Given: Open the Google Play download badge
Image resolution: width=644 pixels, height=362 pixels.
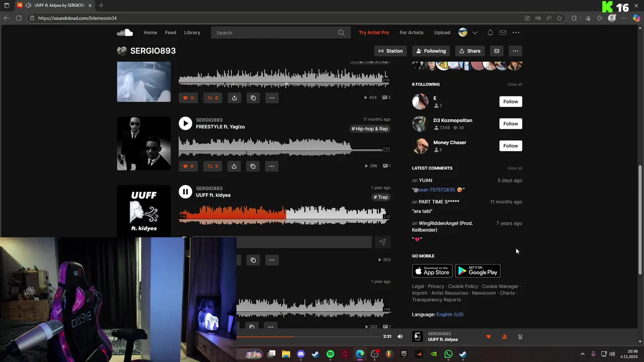Looking at the screenshot, I should tap(477, 270).
